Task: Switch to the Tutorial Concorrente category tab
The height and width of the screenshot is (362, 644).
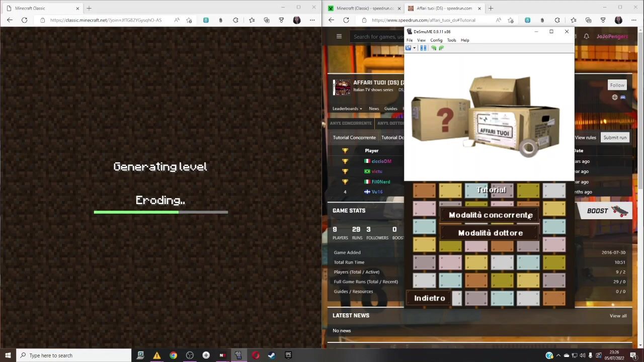Action: 354,137
